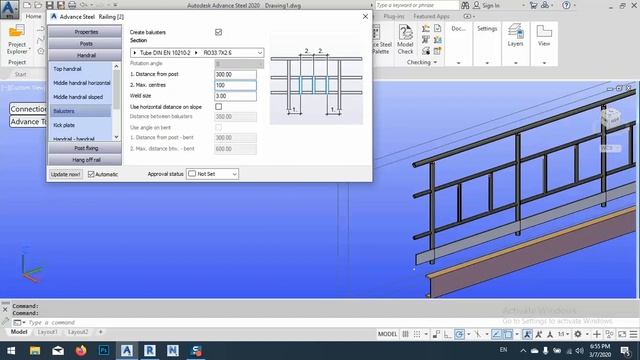Image resolution: width=640 pixels, height=360 pixels.
Task: Switch to the Layout2 tab
Action: 78,332
